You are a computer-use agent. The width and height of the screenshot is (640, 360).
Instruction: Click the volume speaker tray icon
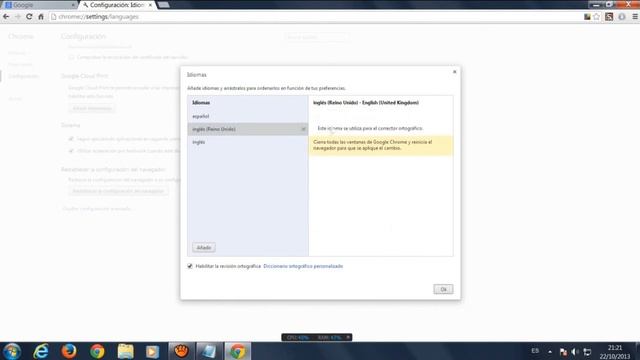(x=575, y=351)
